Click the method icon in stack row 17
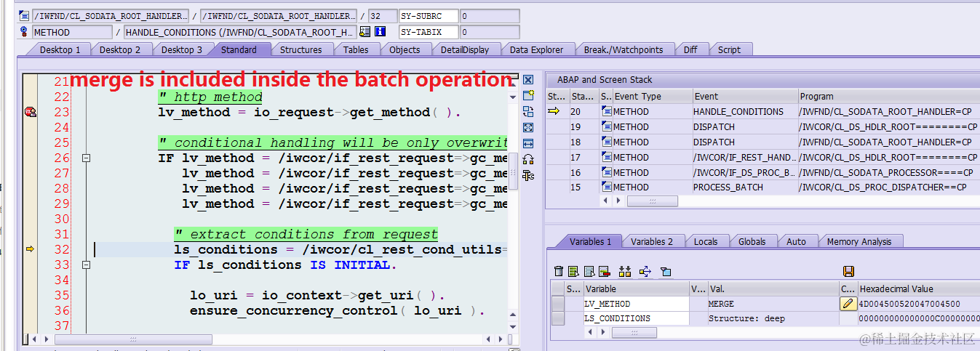The width and height of the screenshot is (980, 351). click(607, 157)
